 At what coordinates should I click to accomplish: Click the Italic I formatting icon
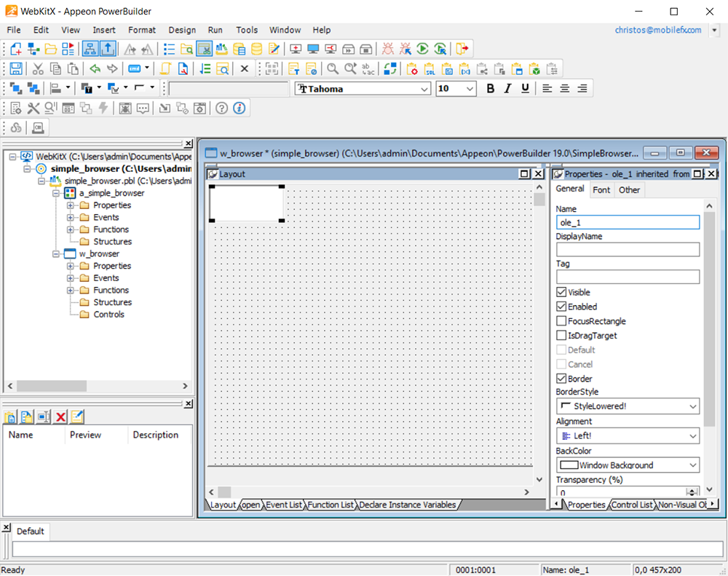tap(507, 88)
